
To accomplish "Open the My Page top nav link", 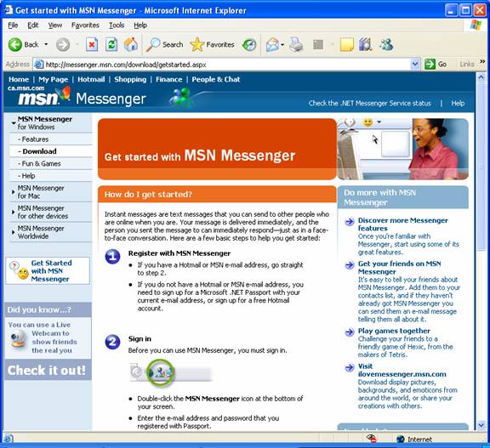I will click(53, 79).
